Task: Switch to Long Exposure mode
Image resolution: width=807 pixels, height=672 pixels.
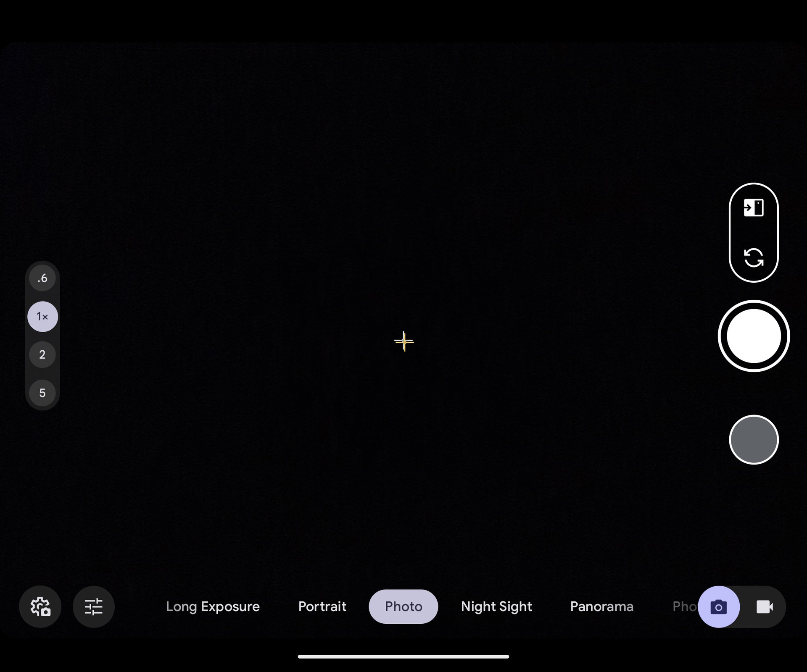Action: point(213,606)
